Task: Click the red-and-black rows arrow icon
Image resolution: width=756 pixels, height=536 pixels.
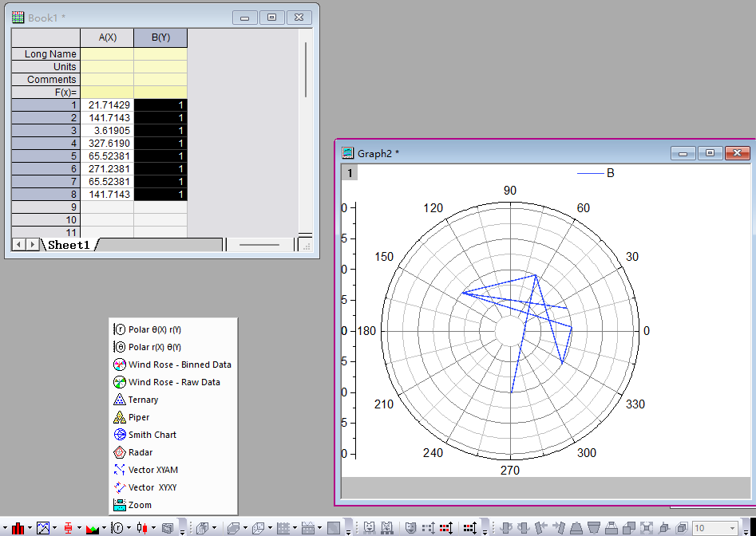Action: [x=446, y=528]
